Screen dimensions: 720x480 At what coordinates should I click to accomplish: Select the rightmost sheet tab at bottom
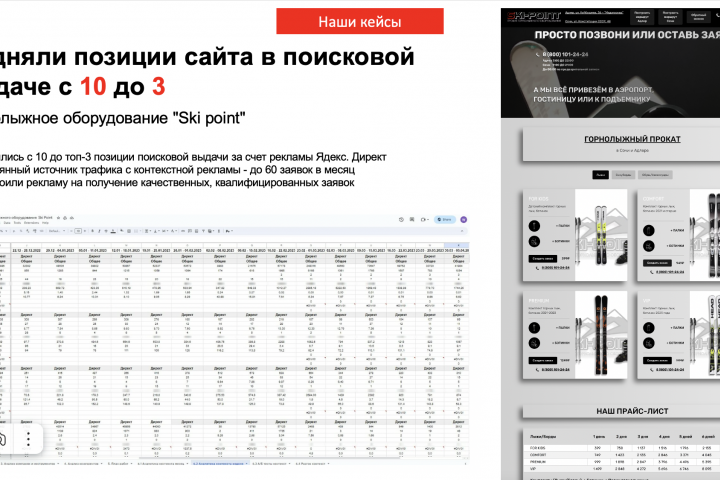pyautogui.click(x=312, y=464)
